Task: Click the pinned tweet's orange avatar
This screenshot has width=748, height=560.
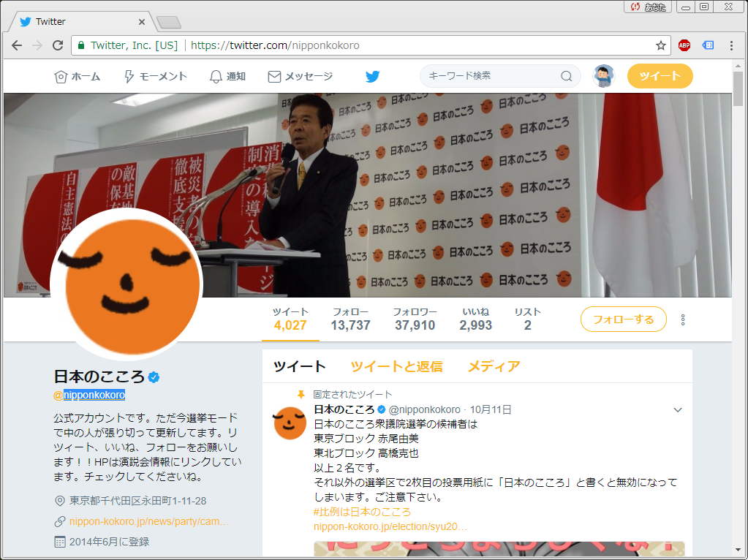Action: click(290, 423)
